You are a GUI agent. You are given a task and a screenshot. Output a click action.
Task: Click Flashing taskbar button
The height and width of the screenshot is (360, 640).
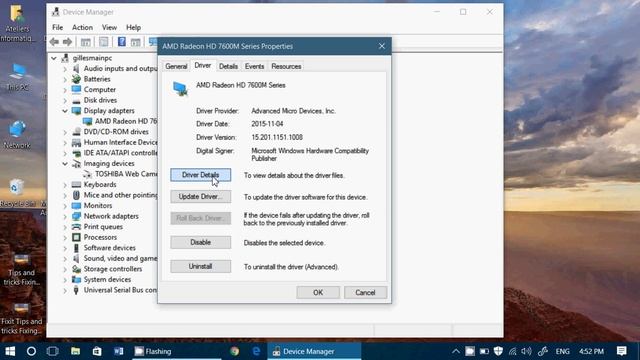[x=177, y=351]
